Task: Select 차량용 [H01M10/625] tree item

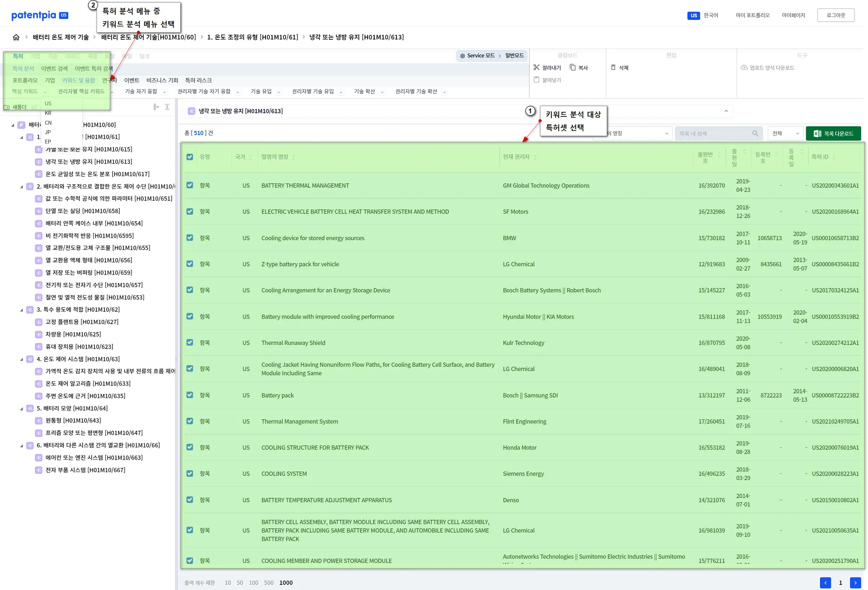Action: [x=73, y=334]
